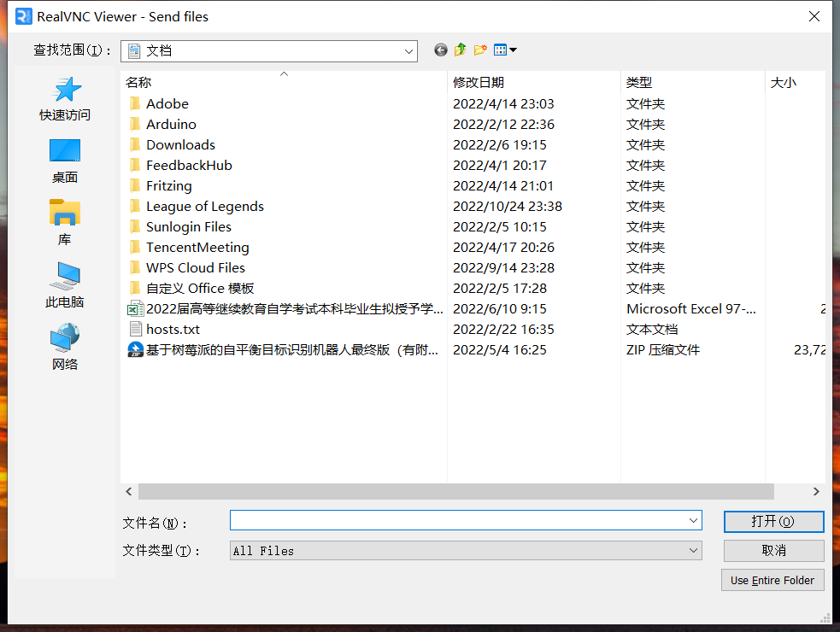The height and width of the screenshot is (632, 840).
Task: Select the 2022届高等继续教育 Excel file name
Action: (x=295, y=309)
